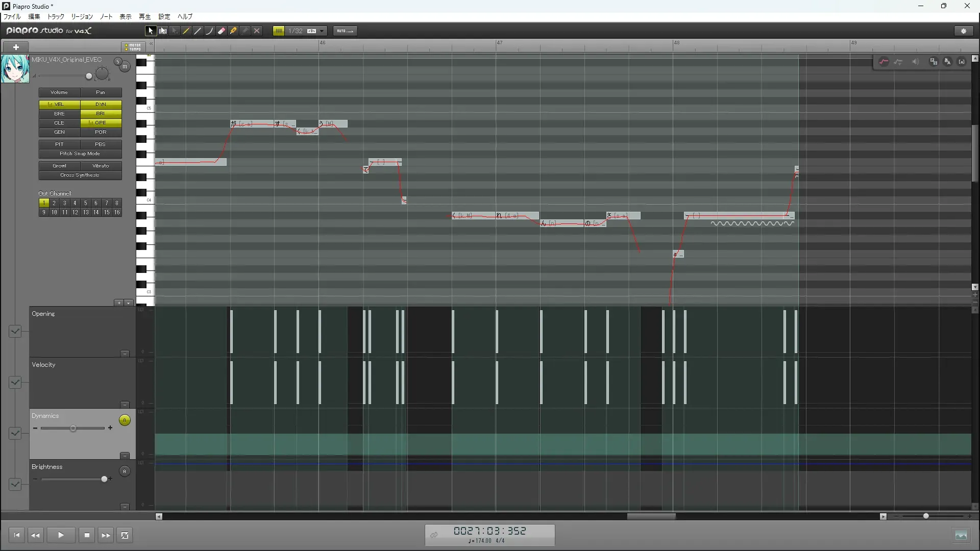Click the add track plus button

(16, 47)
